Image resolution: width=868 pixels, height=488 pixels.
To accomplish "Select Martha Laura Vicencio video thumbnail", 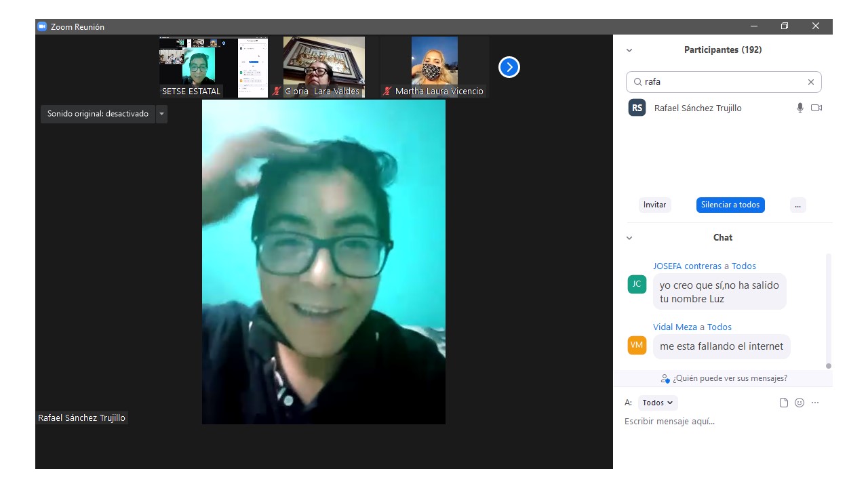I will coord(435,67).
